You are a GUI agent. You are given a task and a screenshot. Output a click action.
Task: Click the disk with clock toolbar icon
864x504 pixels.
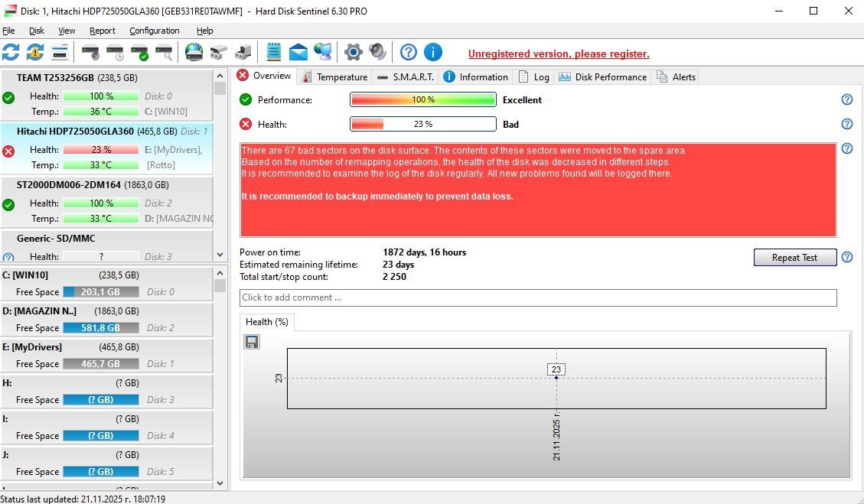[115, 52]
